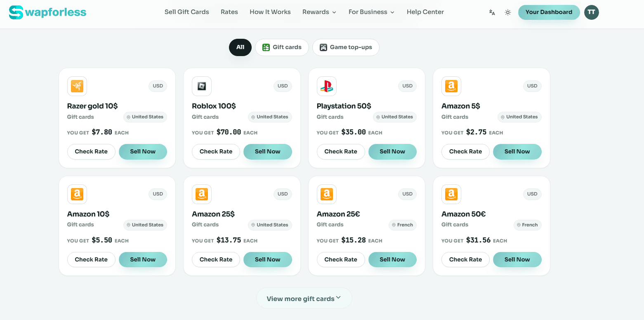644x320 pixels.
Task: Filter by Game top-ups tab
Action: click(346, 47)
